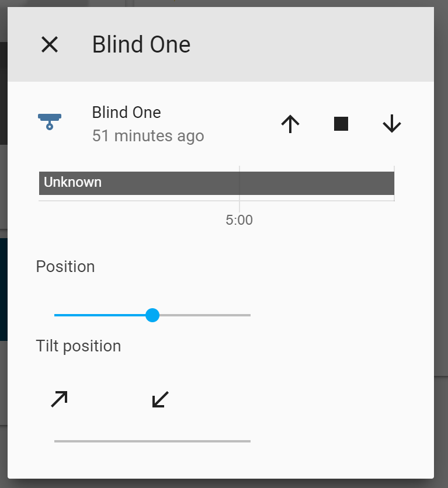
Task: Click the "51 minutes ago" timestamp
Action: click(148, 136)
